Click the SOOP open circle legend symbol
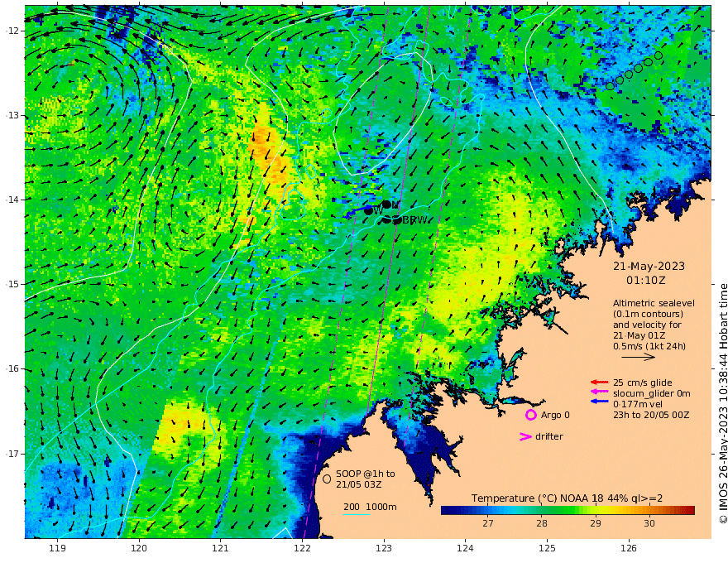The image size is (728, 563). tap(327, 479)
